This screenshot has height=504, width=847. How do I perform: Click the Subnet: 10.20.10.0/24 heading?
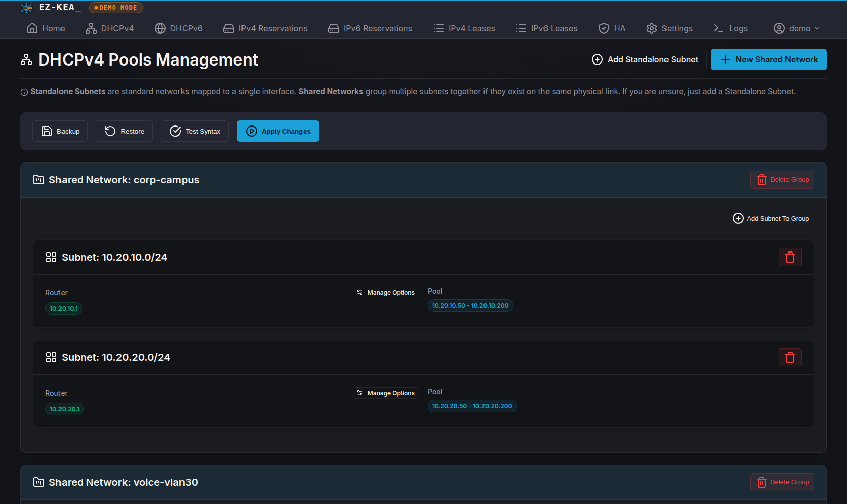[x=114, y=257]
